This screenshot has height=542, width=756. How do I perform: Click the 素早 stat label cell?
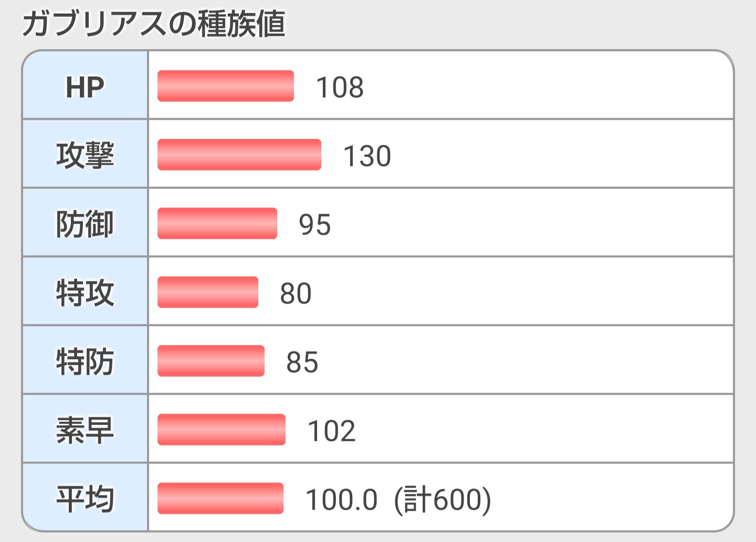pos(85,429)
